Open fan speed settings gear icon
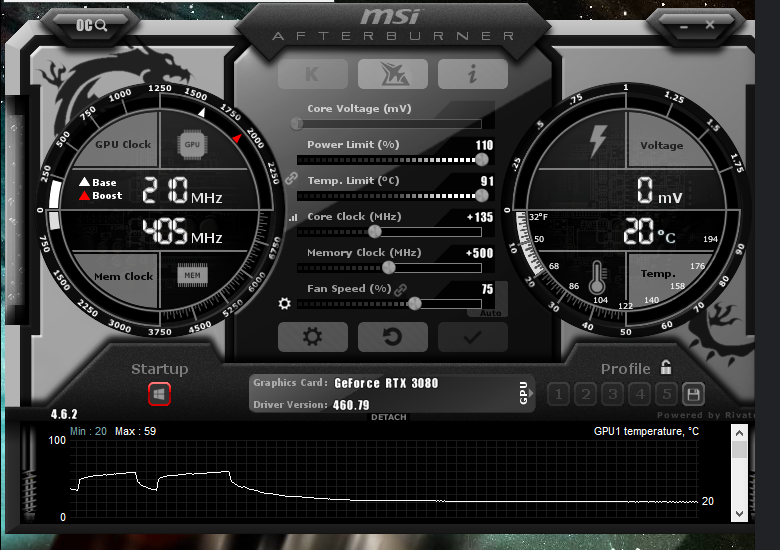The width and height of the screenshot is (780, 550). pos(285,303)
